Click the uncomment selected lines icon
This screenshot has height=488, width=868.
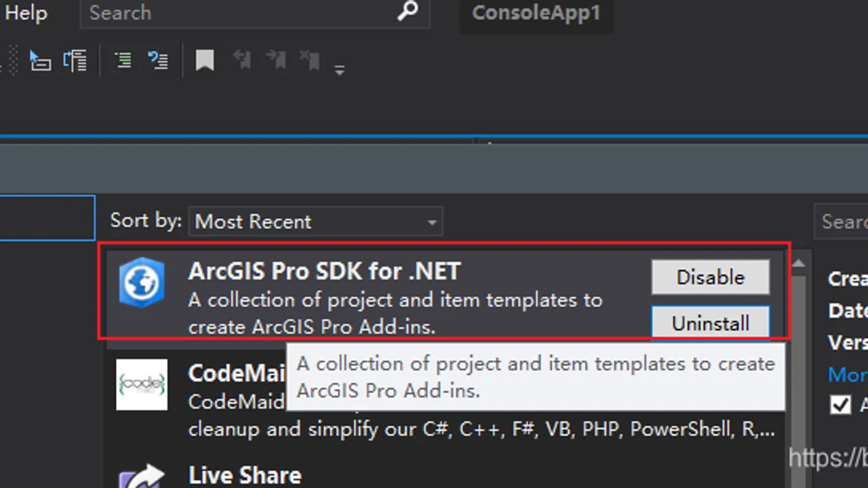pos(158,60)
